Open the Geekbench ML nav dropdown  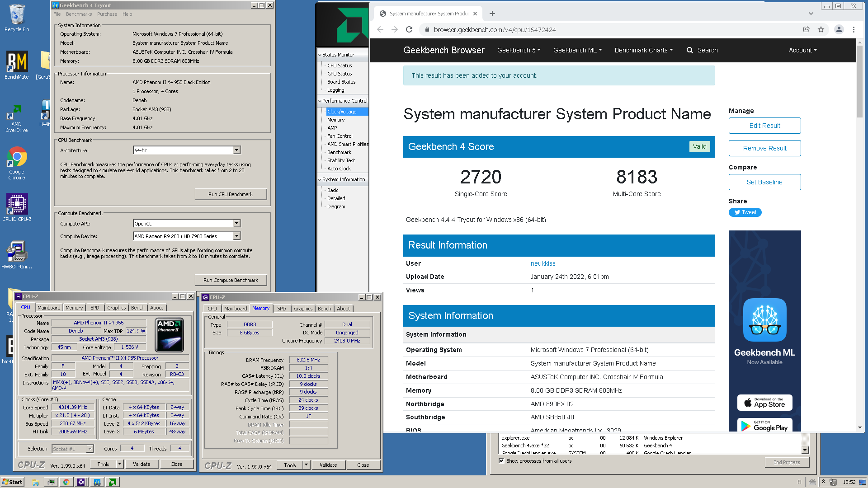pos(578,50)
